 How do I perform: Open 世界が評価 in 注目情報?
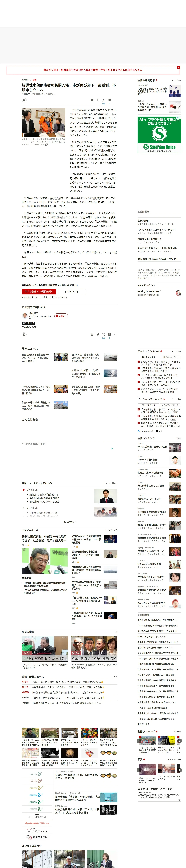point(143,221)
